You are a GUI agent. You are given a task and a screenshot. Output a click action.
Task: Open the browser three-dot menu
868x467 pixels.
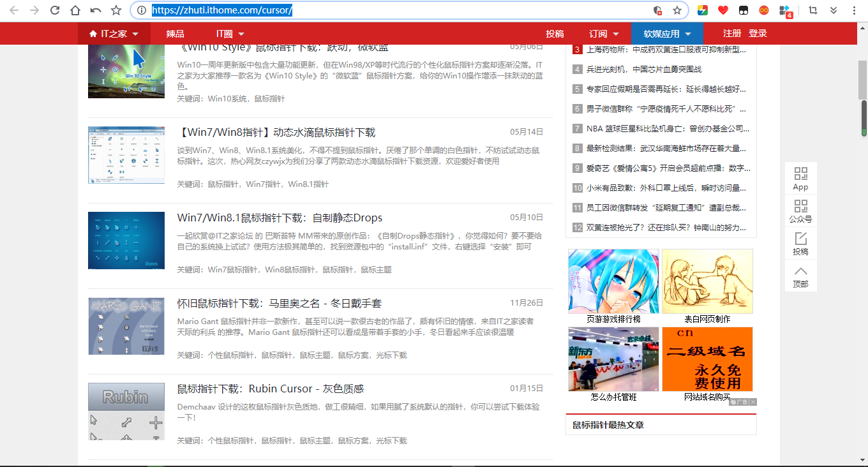click(x=854, y=10)
